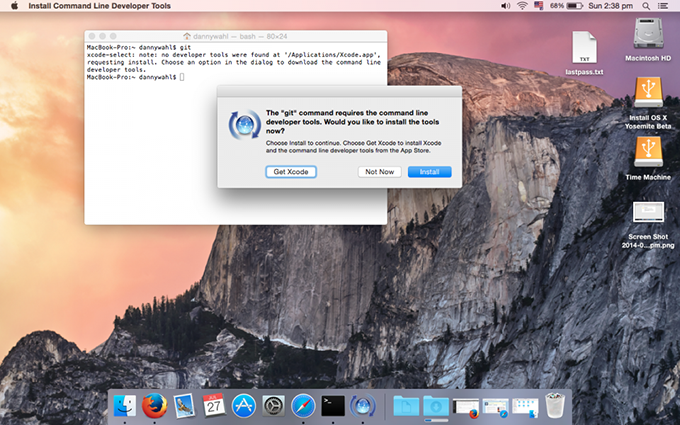This screenshot has width=680, height=425.
Task: Click Terminal title dannywahl — bash — 80×24
Action: (x=240, y=36)
